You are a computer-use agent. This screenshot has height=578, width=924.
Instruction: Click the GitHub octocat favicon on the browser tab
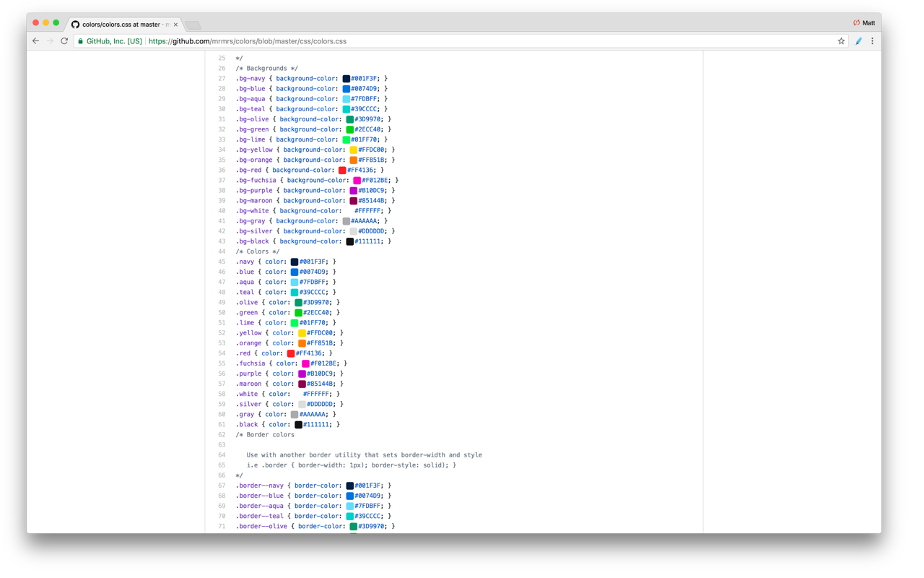[75, 22]
